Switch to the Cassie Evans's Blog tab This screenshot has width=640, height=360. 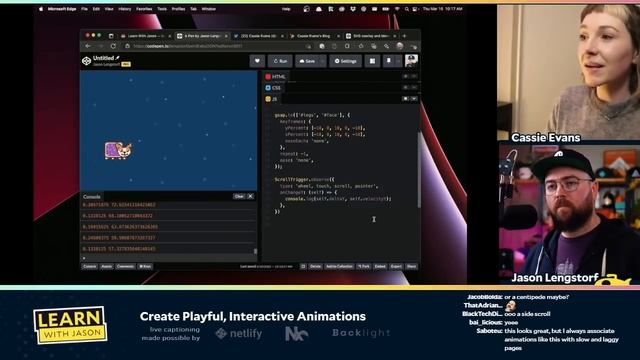click(x=314, y=36)
